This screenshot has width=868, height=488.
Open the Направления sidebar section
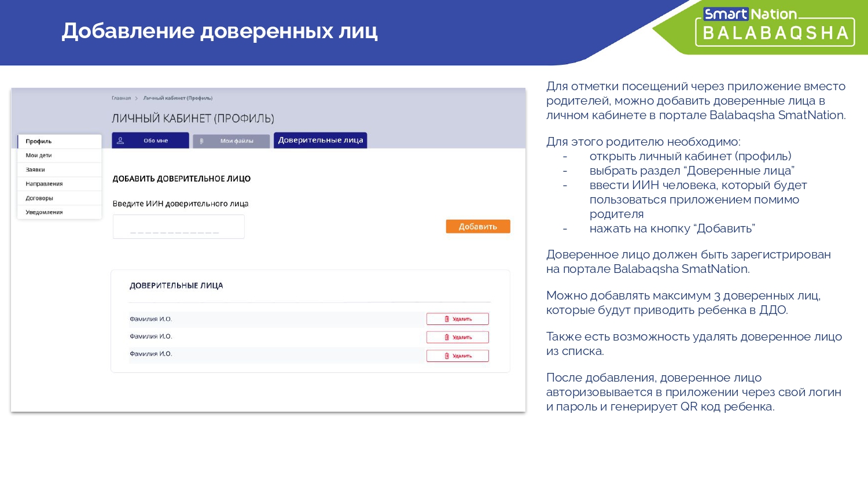[44, 184]
